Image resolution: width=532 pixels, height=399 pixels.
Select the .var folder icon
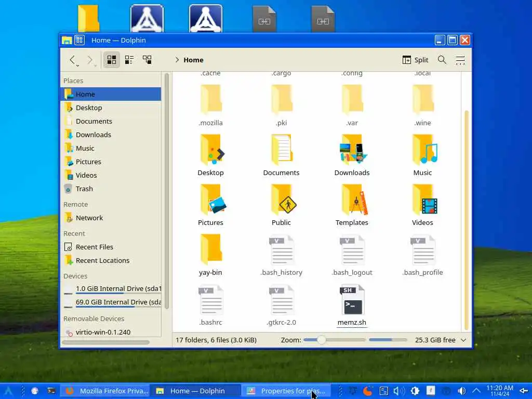352,100
